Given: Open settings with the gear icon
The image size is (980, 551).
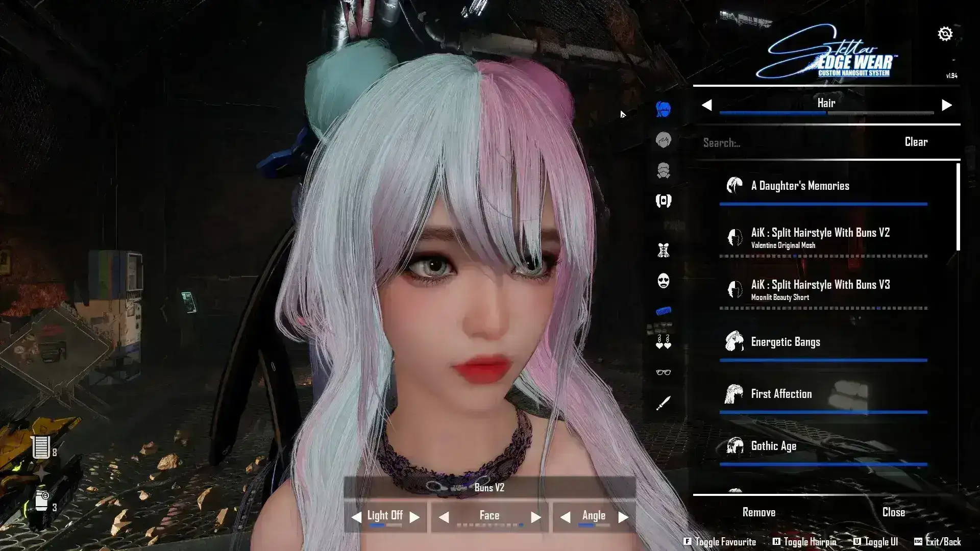Looking at the screenshot, I should tap(945, 34).
